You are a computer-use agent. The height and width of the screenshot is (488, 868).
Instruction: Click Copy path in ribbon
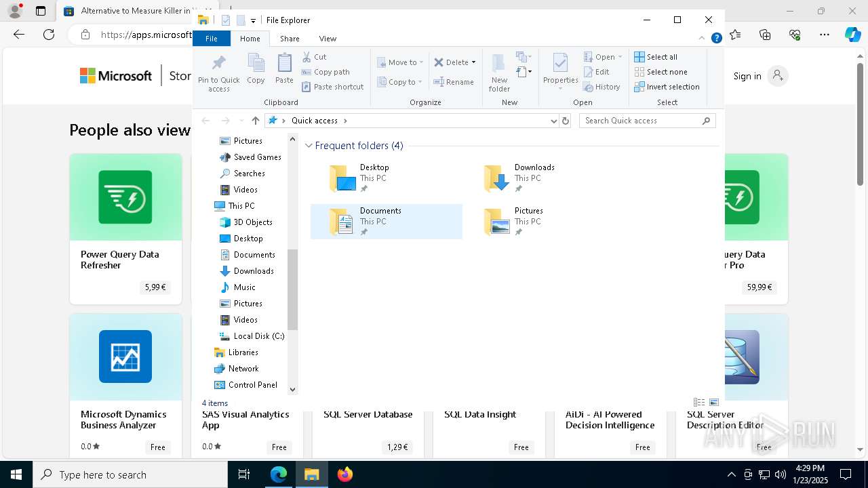pyautogui.click(x=326, y=72)
